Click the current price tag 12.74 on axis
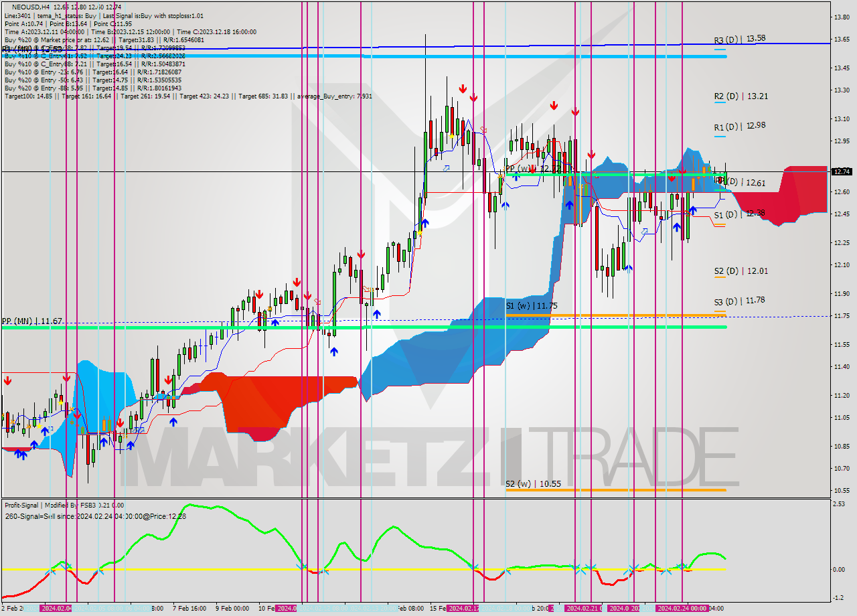 point(842,171)
